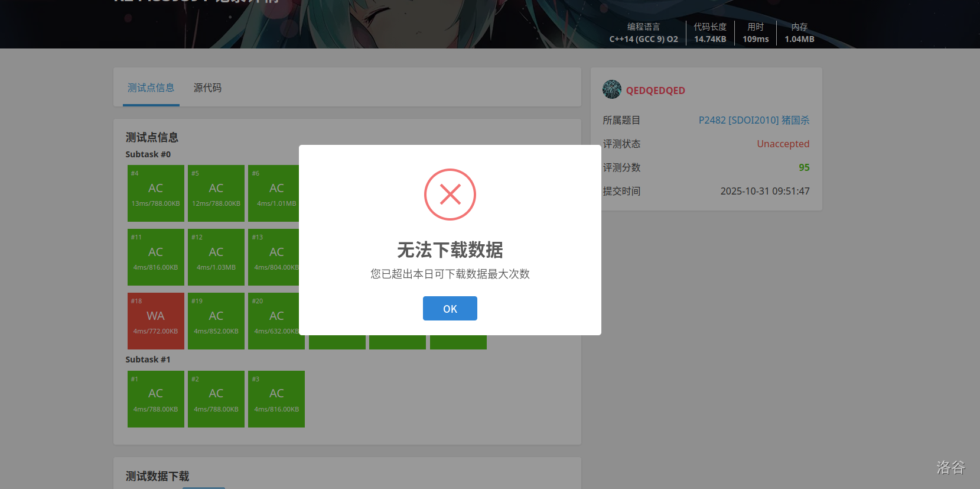Click the 洛谷 logo watermark

[x=950, y=468]
